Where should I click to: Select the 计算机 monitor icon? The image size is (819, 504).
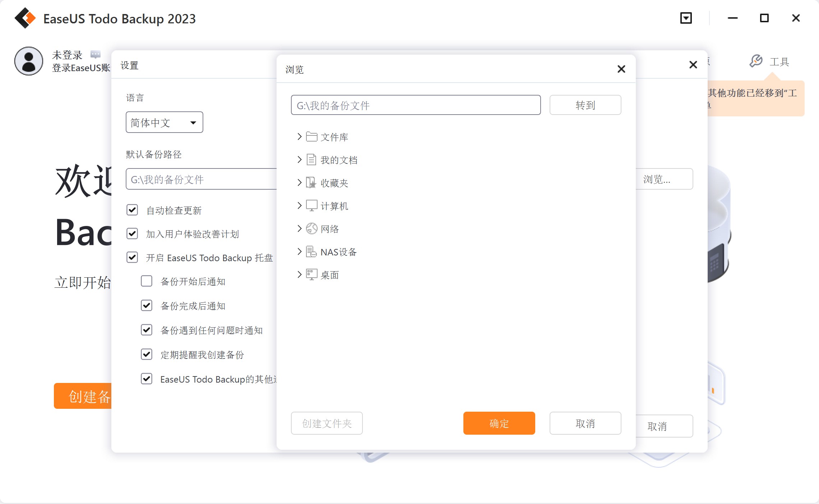pos(311,205)
